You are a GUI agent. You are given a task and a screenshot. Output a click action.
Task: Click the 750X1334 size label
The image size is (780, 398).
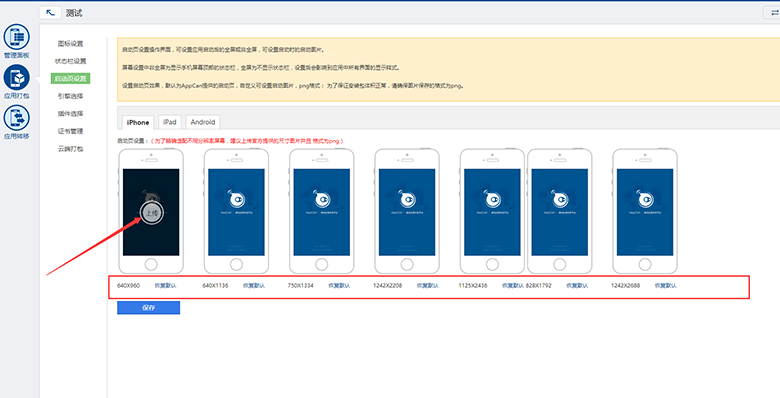pos(300,286)
